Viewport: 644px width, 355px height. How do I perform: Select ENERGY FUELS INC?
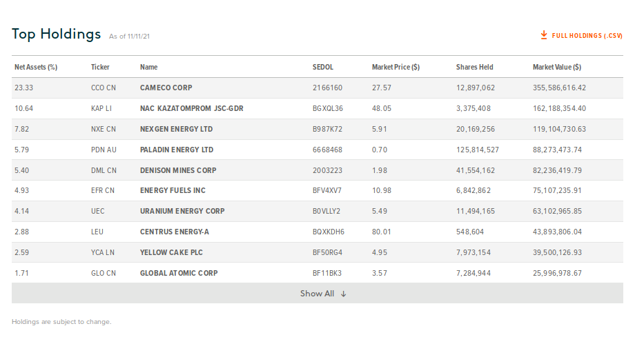point(173,190)
